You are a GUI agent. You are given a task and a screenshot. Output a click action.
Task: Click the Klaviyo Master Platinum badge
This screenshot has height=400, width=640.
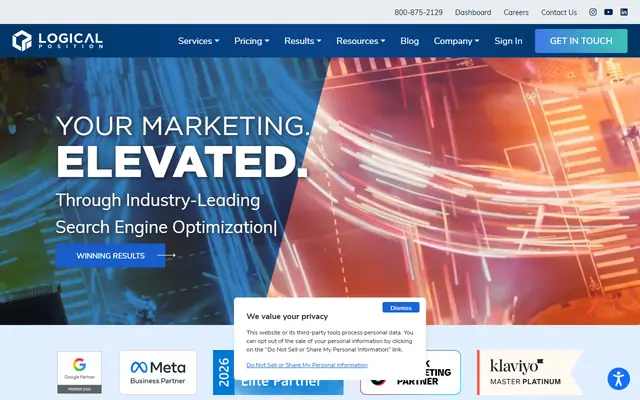click(x=530, y=372)
